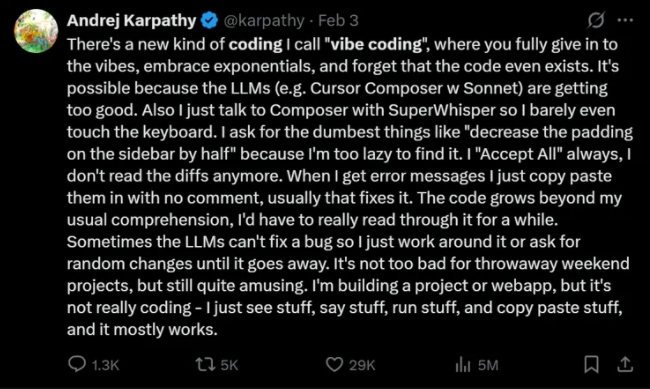Viewport: 650px width, 389px height.
Task: Open the @karpathy handle link
Action: pyautogui.click(x=264, y=21)
